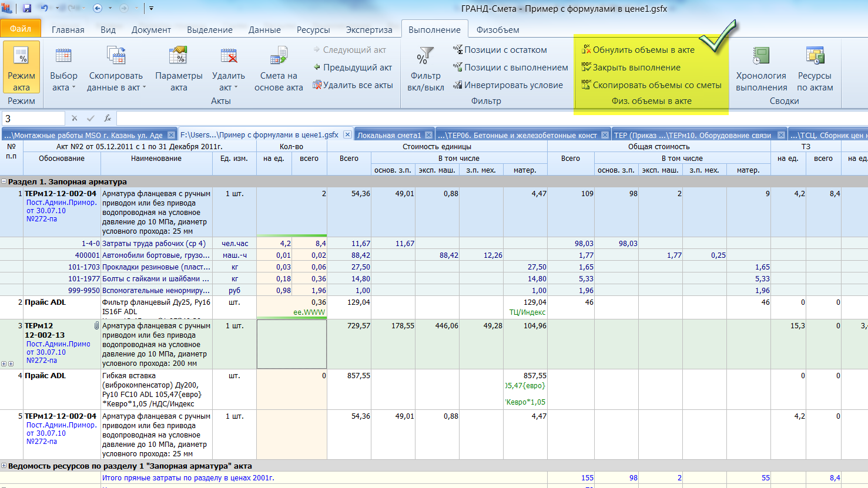Click Обнулить объемы в акте
Screen dimensions: 868x488
click(638, 50)
